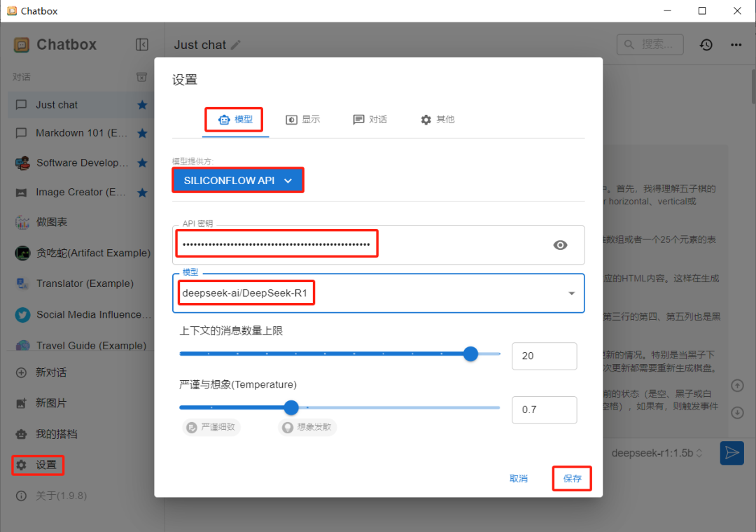Reveal the API key with the eye icon
This screenshot has height=532, width=756.
pos(560,245)
